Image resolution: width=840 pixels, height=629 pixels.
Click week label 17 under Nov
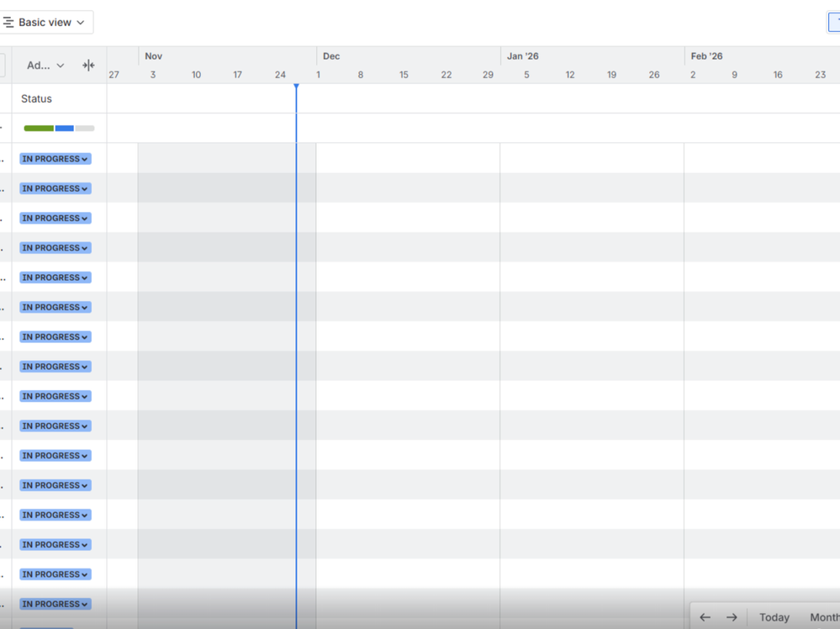click(237, 75)
